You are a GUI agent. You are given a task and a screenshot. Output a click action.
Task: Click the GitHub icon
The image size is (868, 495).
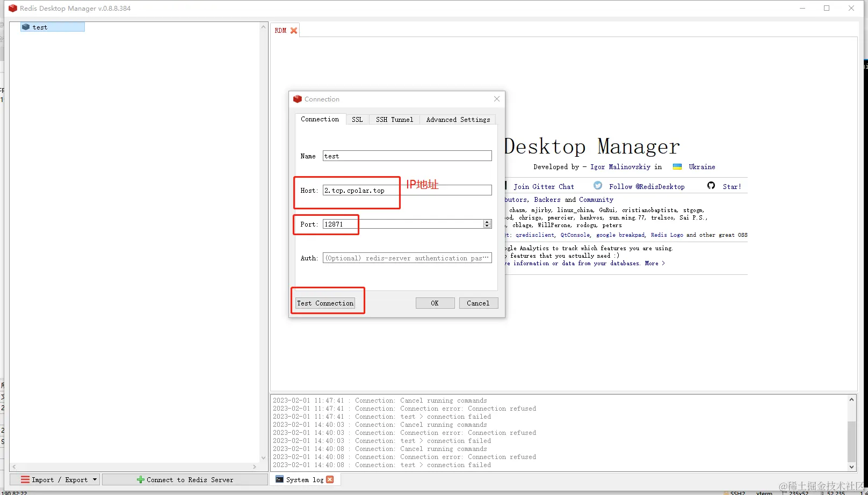(x=711, y=185)
